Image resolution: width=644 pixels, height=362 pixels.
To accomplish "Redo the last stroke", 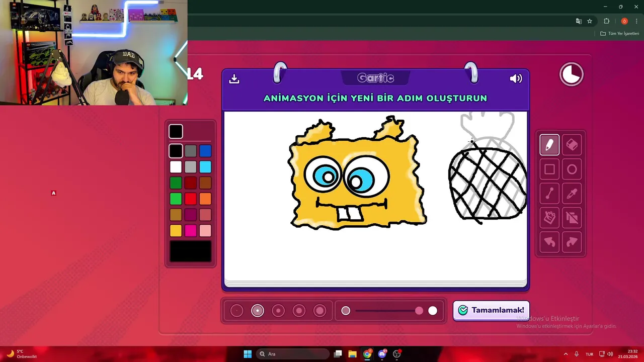I will [x=572, y=242].
